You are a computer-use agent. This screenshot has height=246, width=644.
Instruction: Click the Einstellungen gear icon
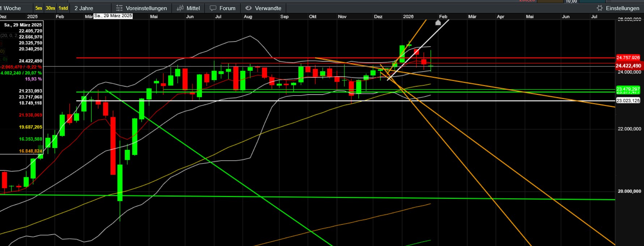599,8
